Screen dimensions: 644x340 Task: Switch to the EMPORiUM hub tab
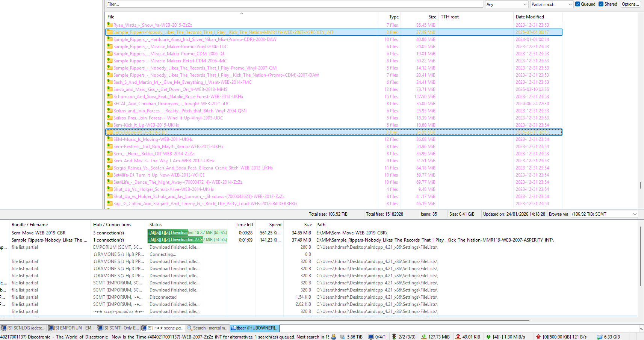click(x=72, y=328)
